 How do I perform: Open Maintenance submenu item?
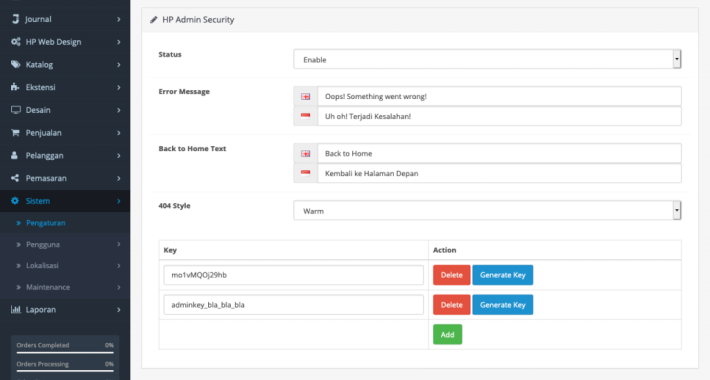[65, 287]
